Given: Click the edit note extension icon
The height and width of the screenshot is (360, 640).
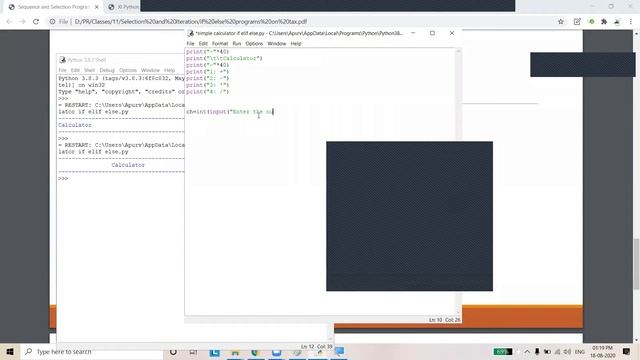Looking at the screenshot, I should point(577,22).
